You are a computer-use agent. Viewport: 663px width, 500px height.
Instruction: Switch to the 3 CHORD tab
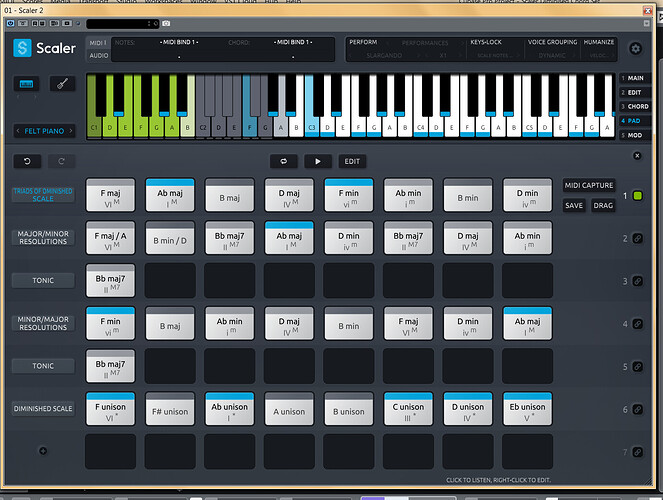pyautogui.click(x=635, y=107)
